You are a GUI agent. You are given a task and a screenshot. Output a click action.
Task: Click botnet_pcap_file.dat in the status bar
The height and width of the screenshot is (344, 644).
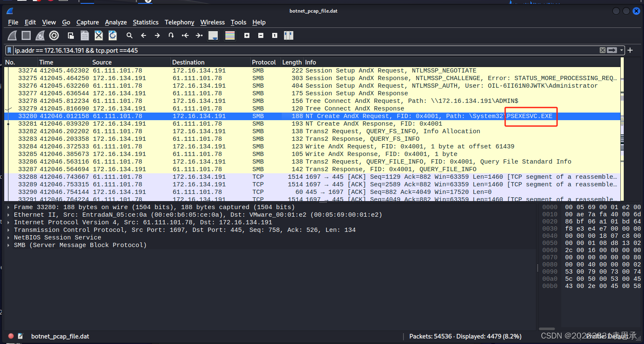[x=60, y=336]
